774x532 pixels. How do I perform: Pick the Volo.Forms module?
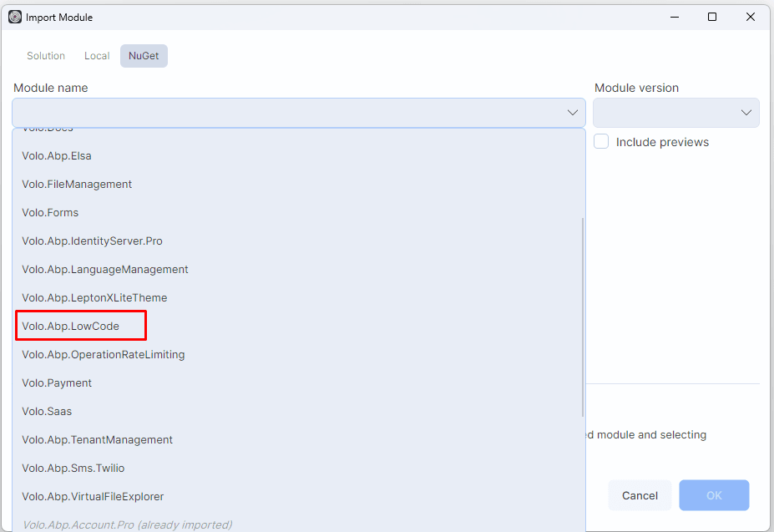[299, 213]
